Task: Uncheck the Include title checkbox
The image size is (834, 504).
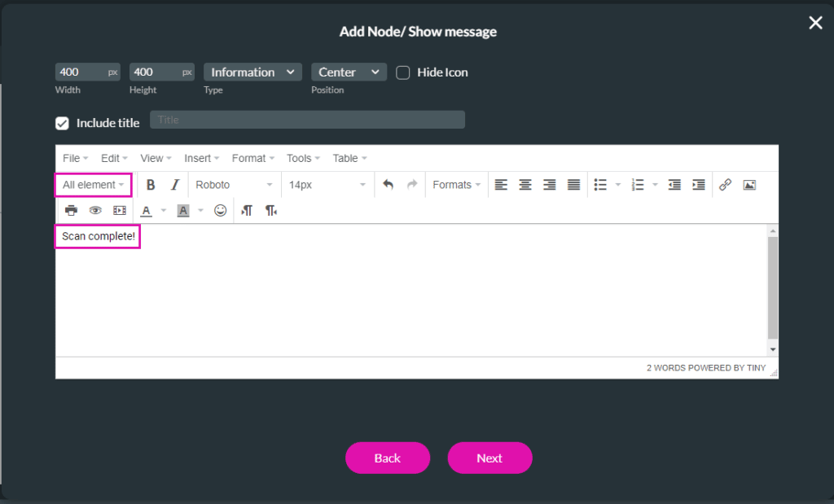Action: click(x=62, y=123)
